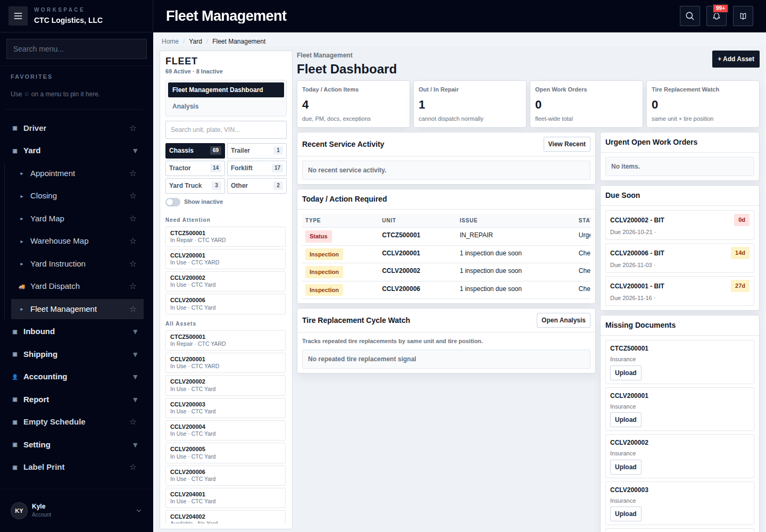Pin Closing with its star icon
Image resolution: width=766 pixels, height=532 pixels.
coord(133,196)
